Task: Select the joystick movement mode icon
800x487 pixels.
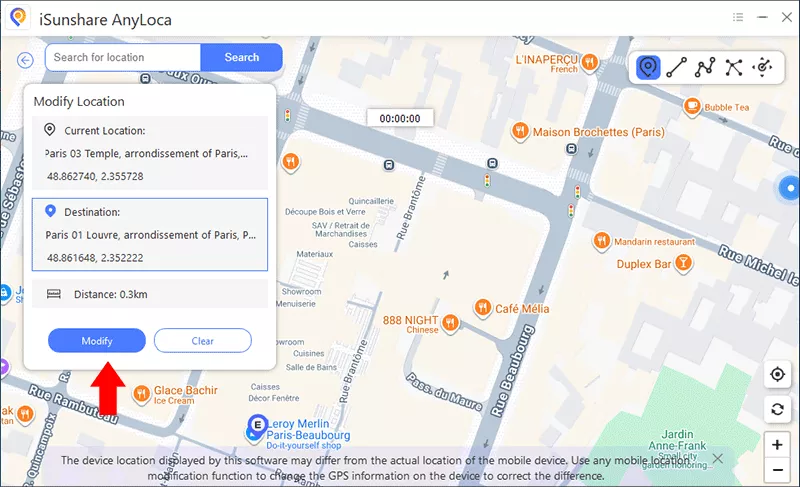Action: pyautogui.click(x=762, y=67)
